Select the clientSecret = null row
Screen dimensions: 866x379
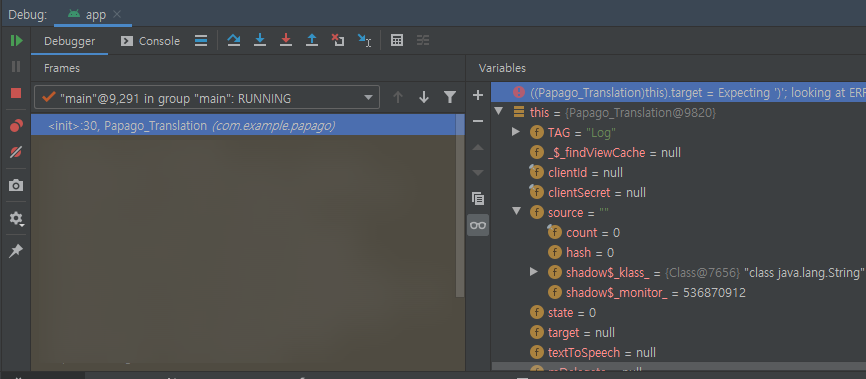click(x=678, y=192)
